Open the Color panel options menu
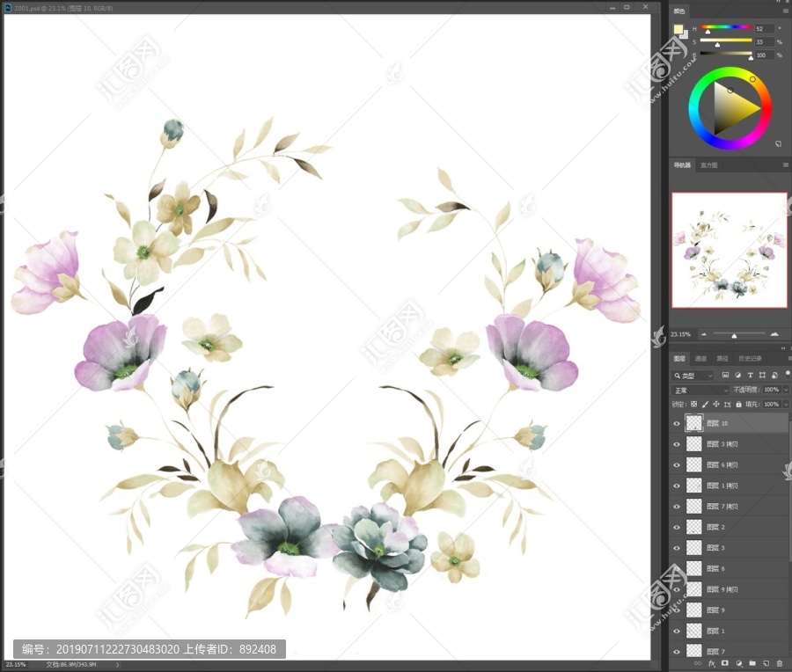This screenshot has width=792, height=672. 786,11
